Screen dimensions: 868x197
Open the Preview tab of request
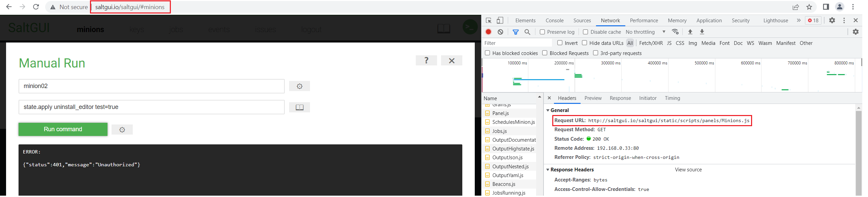point(593,98)
